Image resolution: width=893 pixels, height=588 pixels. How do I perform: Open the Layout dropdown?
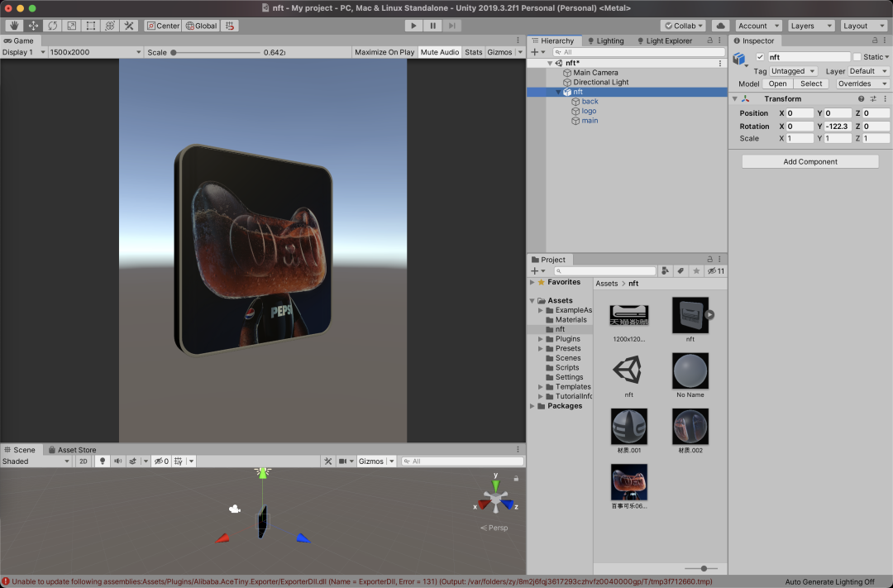(864, 26)
